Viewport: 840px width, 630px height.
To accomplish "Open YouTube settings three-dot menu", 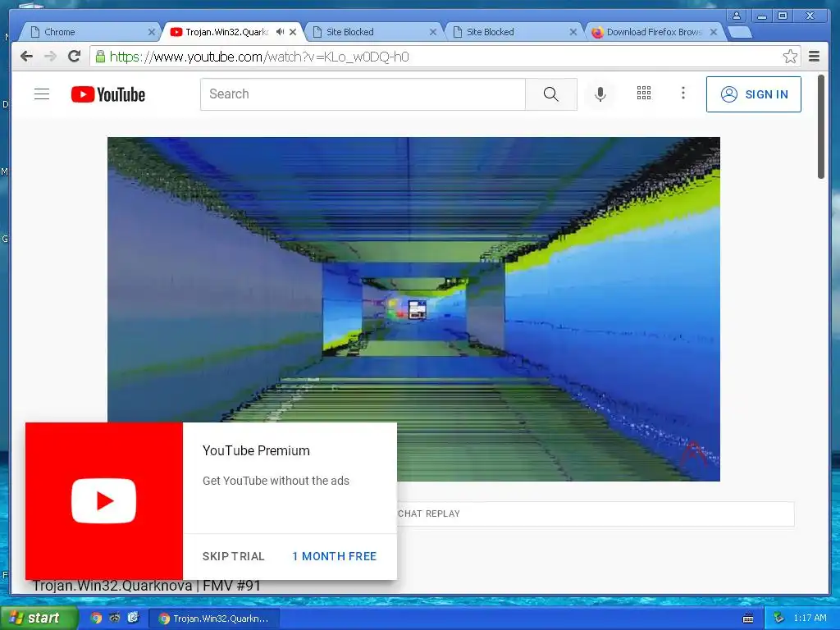I will click(x=682, y=94).
